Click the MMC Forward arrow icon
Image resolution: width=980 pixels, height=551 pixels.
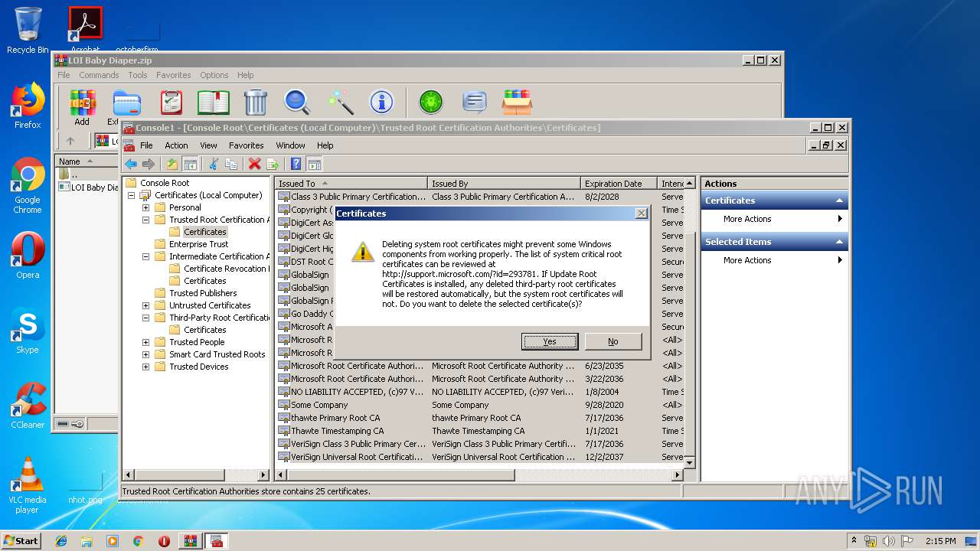click(149, 164)
